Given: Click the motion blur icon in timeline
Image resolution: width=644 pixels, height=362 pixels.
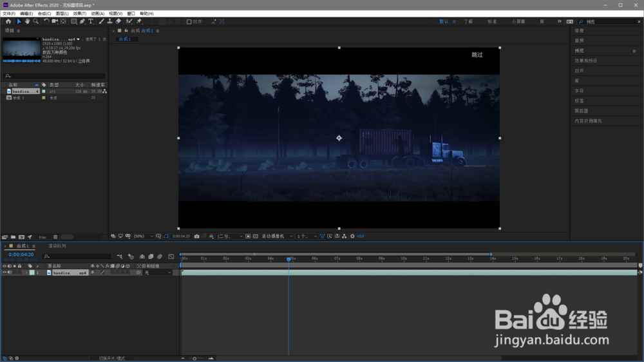Looking at the screenshot, I should tap(160, 256).
